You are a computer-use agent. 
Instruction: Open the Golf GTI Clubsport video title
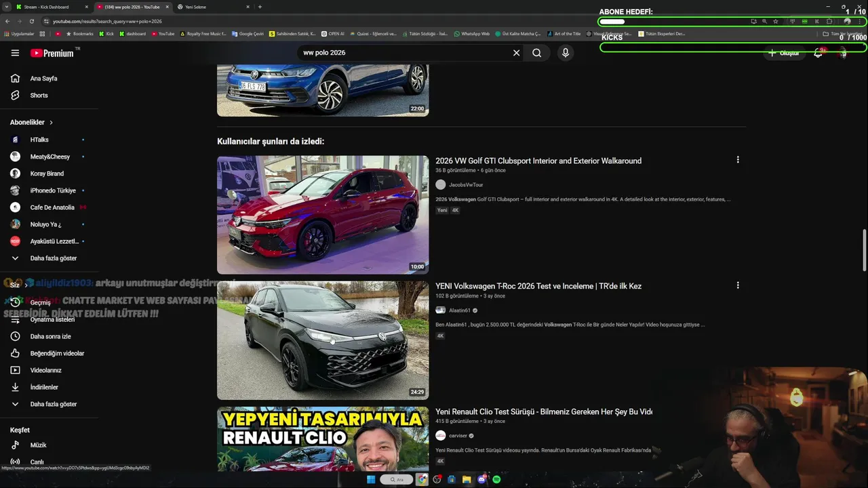538,161
